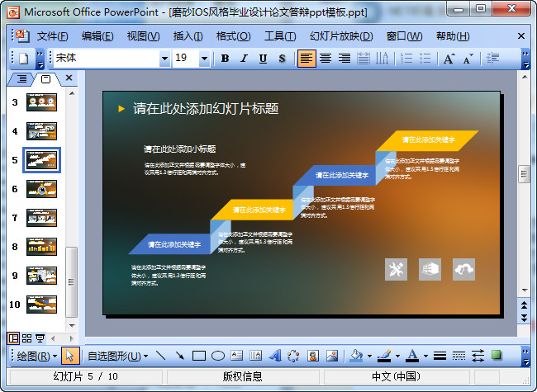This screenshot has width=537, height=392.
Task: Toggle Underline formatting
Action: click(x=263, y=59)
